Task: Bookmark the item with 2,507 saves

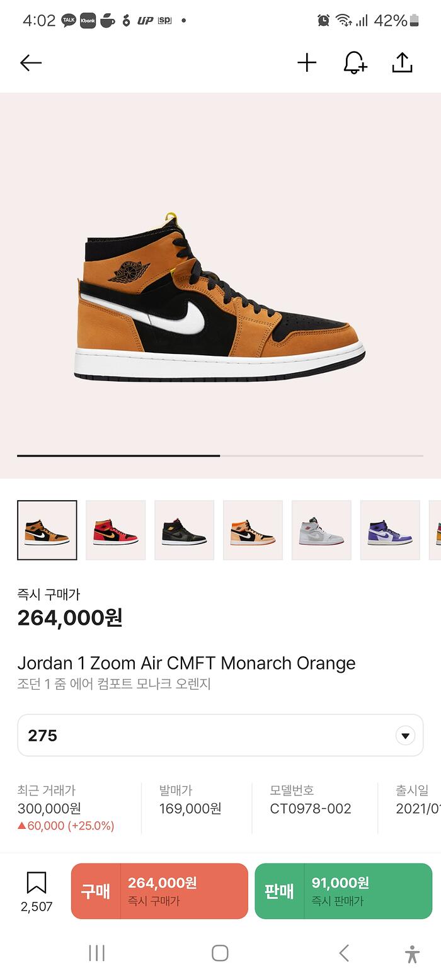Action: [x=37, y=891]
